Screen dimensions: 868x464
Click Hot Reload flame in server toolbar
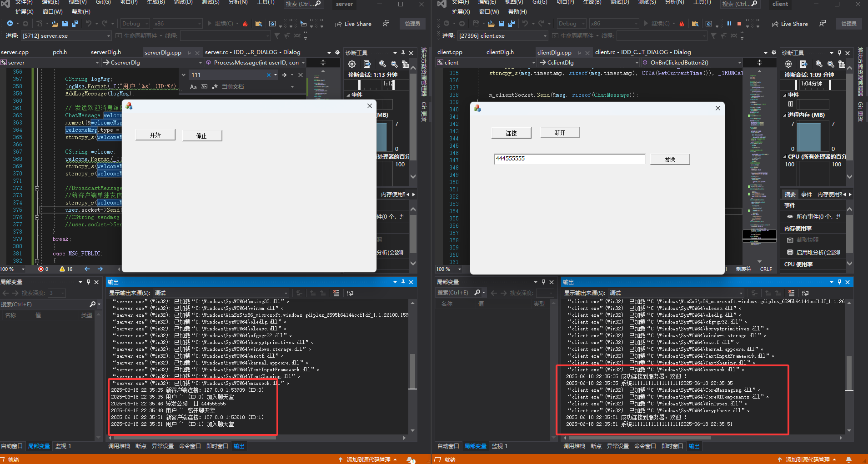tap(245, 24)
